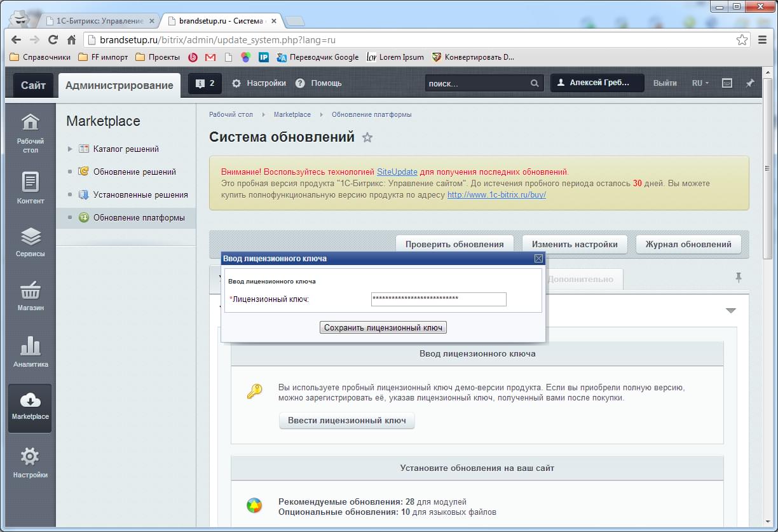Select Обновление решений menu item
Viewport: 778px width, 532px height.
point(134,172)
